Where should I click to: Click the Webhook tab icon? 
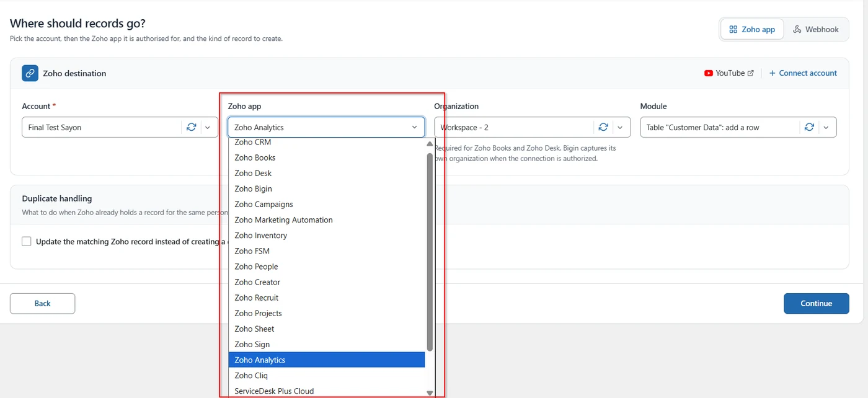point(797,29)
